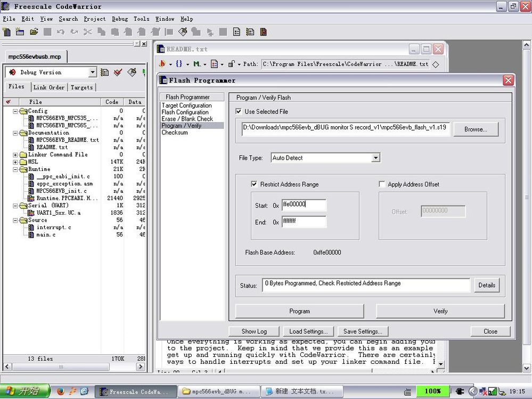Viewport: 532px width, 399px height.
Task: Open the Tools menu
Action: [142, 19]
